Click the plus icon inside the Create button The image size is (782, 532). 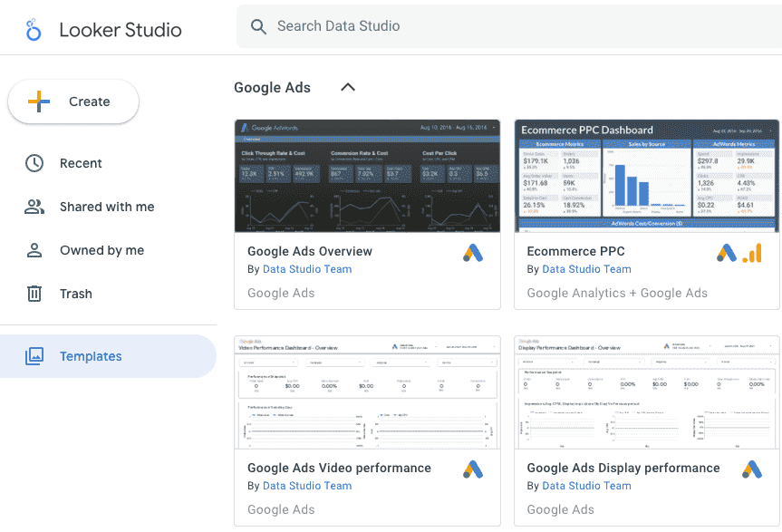pyautogui.click(x=39, y=102)
